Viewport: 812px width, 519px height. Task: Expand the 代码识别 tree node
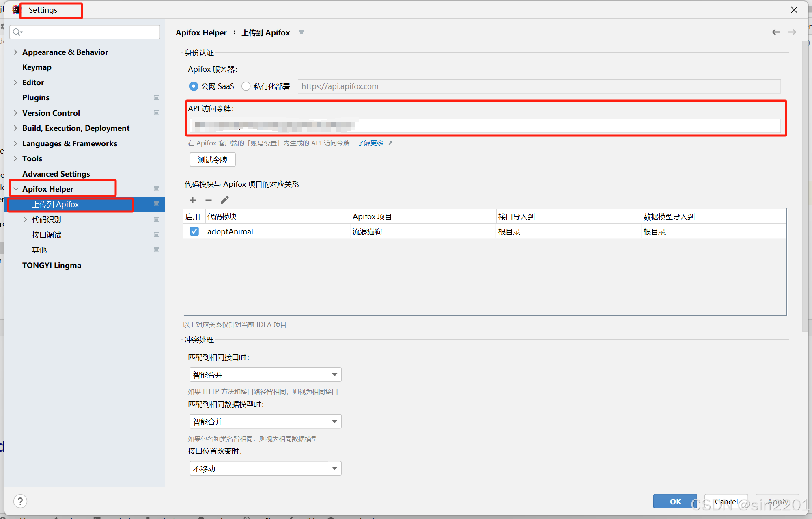(x=25, y=219)
